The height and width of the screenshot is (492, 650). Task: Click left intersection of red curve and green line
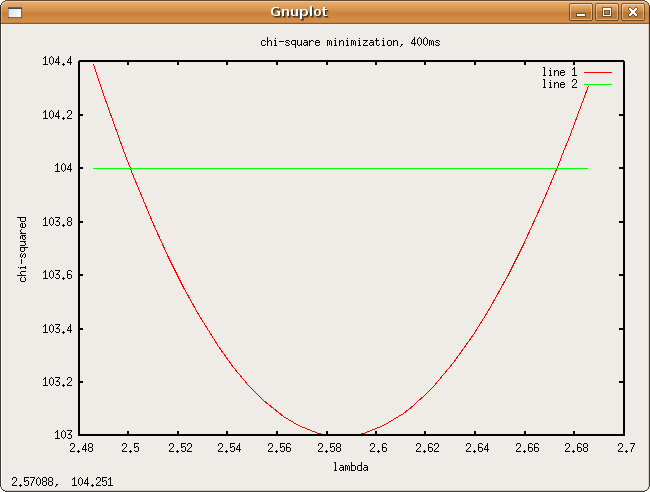(x=130, y=168)
